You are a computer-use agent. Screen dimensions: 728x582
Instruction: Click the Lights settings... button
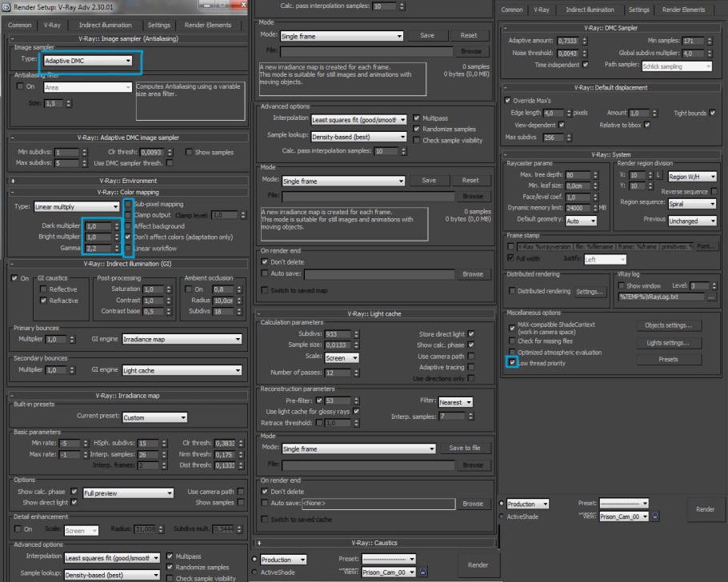pos(669,343)
